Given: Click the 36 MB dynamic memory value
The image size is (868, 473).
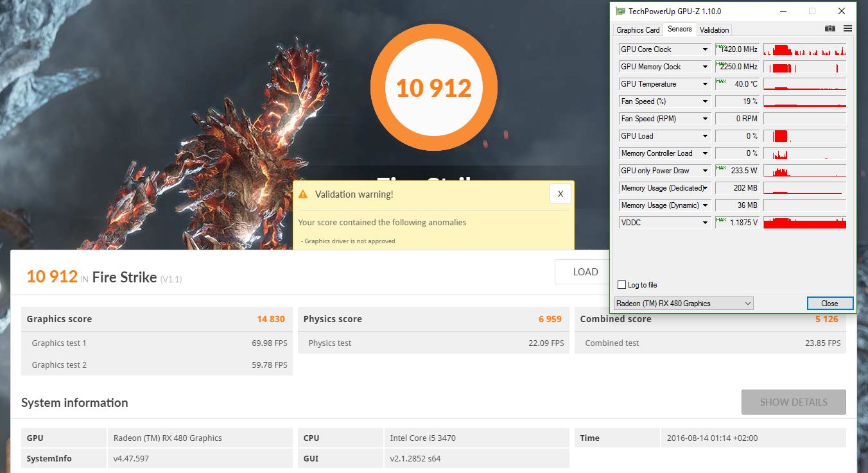Looking at the screenshot, I should tap(737, 205).
